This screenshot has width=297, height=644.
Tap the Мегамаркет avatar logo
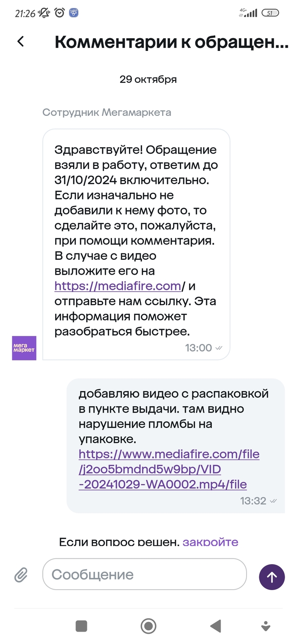click(x=24, y=348)
